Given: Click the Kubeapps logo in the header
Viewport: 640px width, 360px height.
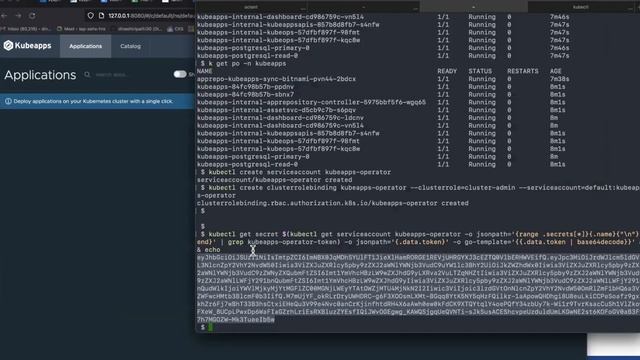Looking at the screenshot, I should click(27, 46).
